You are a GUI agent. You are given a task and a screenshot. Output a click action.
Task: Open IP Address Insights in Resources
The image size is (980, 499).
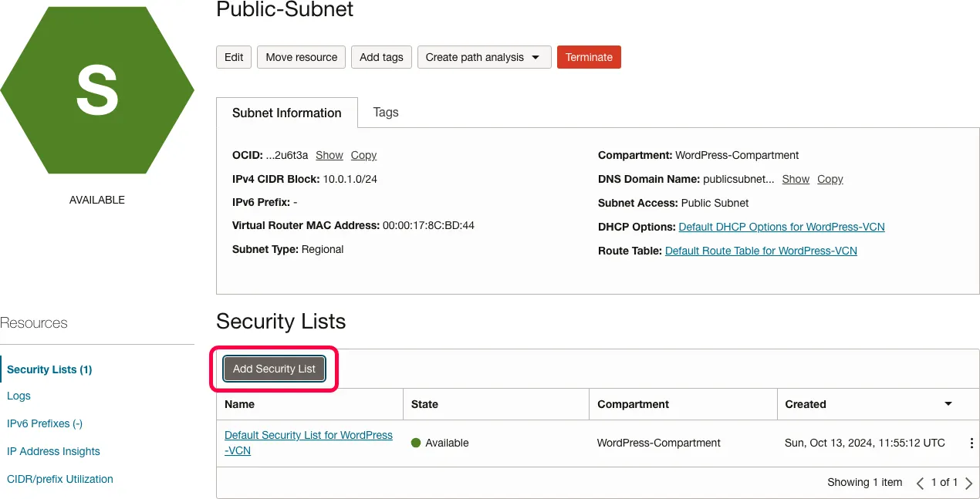[x=53, y=451]
